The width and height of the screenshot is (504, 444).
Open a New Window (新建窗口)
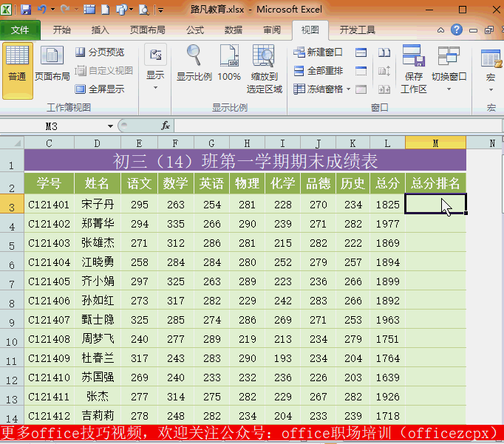pos(319,52)
